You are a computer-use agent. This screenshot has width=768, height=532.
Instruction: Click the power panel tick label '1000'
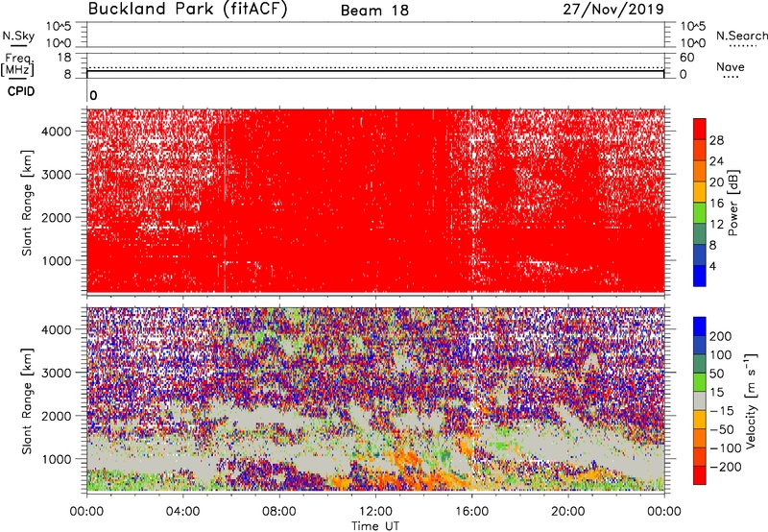point(57,261)
